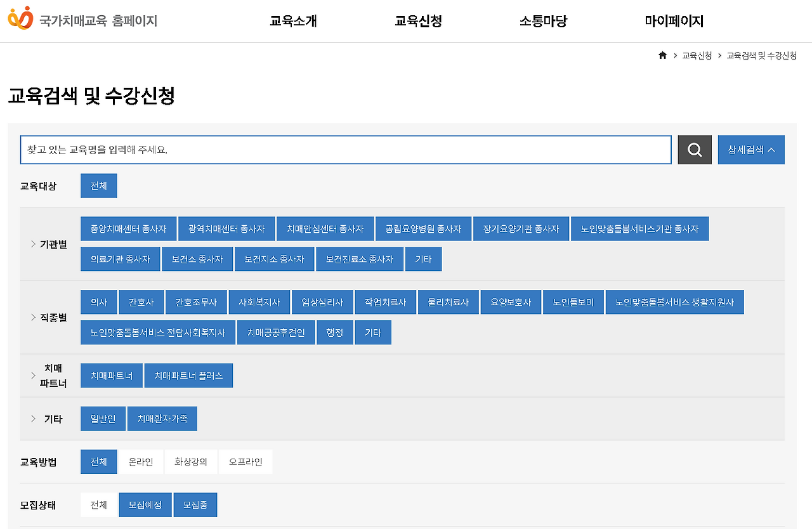Select the 공립요양병원 종사자 institution filter
Viewport: 812px width, 529px height.
423,228
